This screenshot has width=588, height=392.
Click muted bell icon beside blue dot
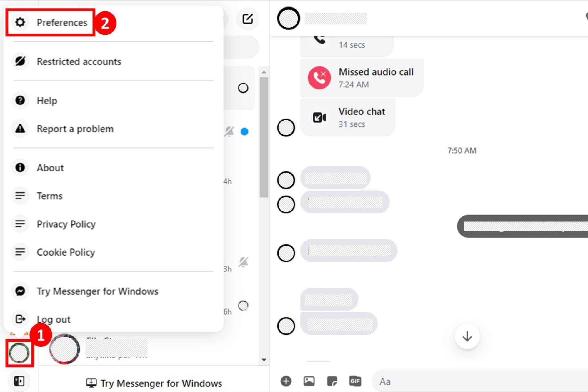[x=229, y=131]
